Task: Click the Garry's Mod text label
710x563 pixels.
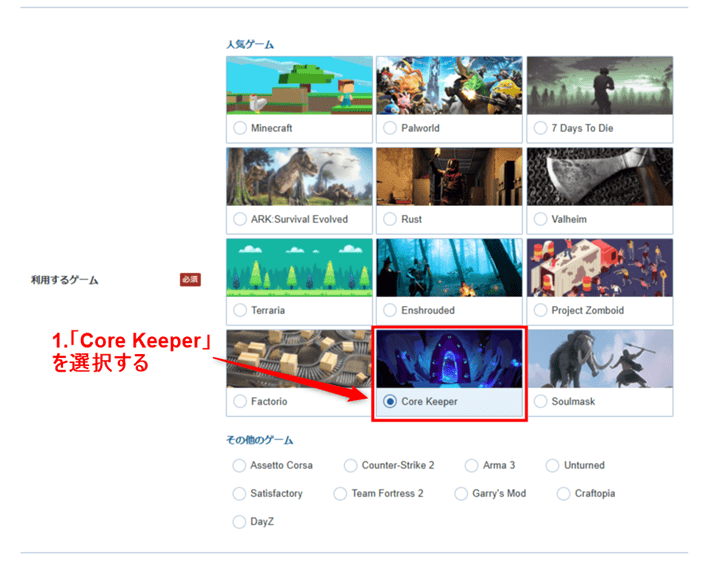Action: point(499,493)
